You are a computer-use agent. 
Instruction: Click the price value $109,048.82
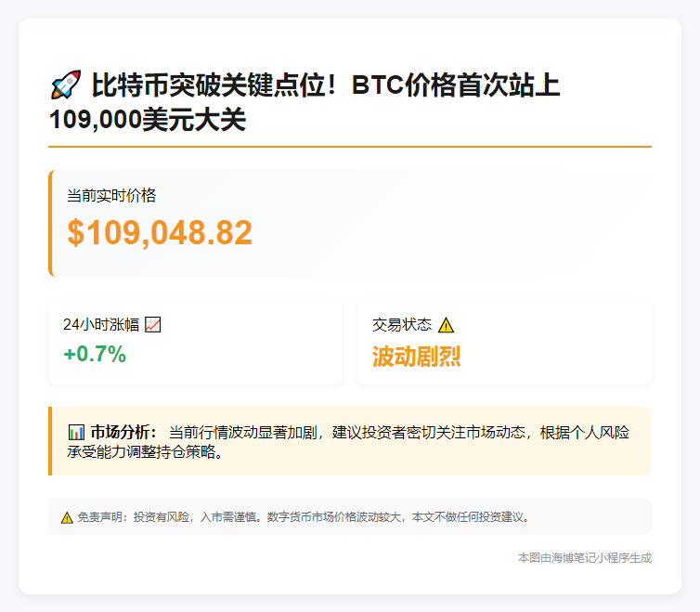point(160,233)
